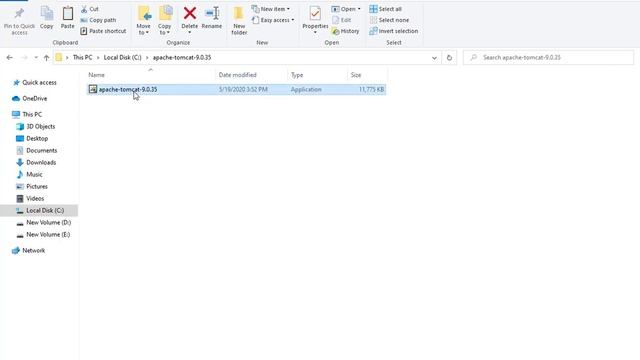This screenshot has width=640, height=360.
Task: Open Network in the navigation pane
Action: point(33,251)
